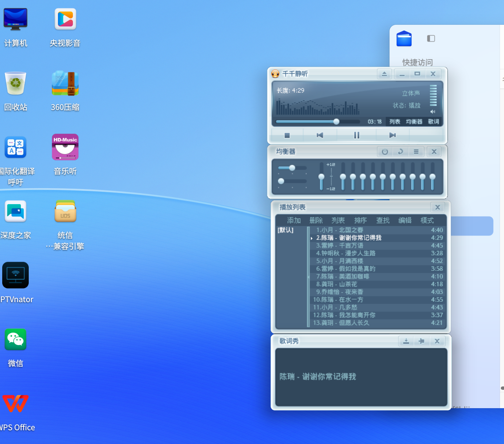Image resolution: width=504 pixels, height=444 pixels.
Task: Open the equalizer presets menu icon
Action: click(x=416, y=152)
